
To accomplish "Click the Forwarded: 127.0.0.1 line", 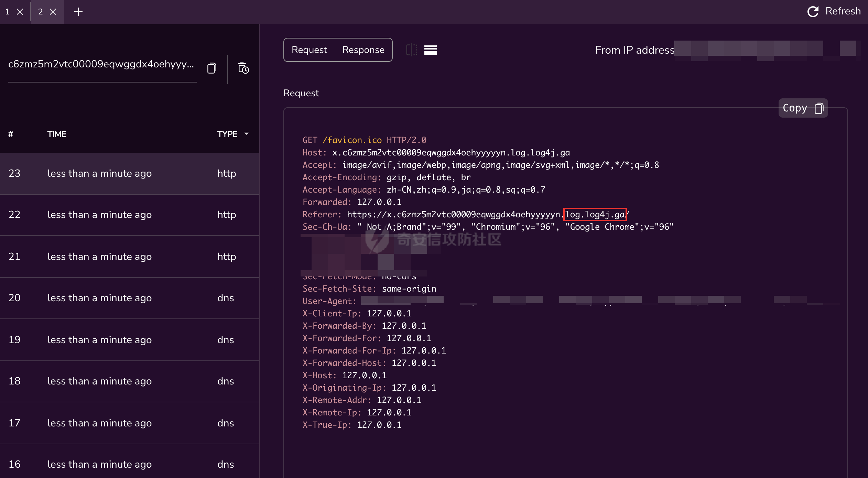I will [x=352, y=202].
